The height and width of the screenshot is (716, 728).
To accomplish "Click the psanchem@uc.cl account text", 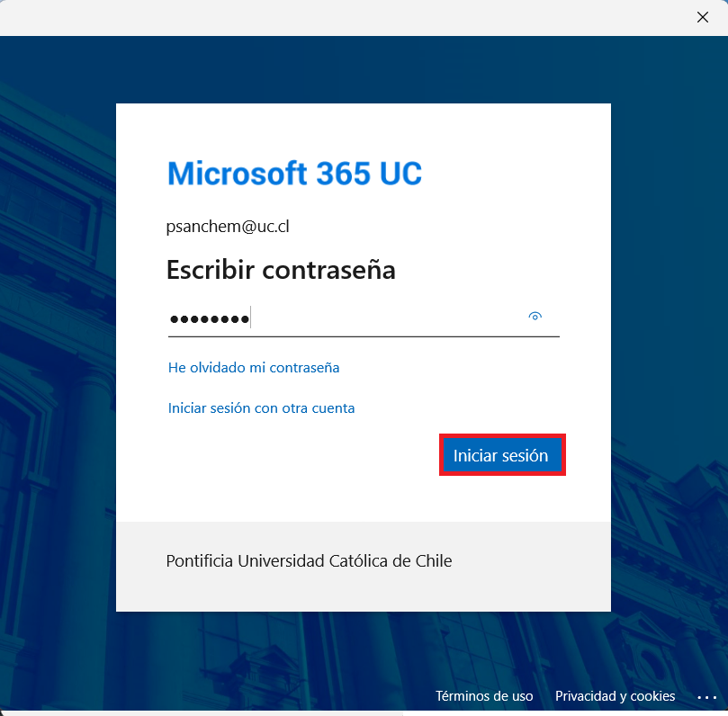I will pos(228,227).
